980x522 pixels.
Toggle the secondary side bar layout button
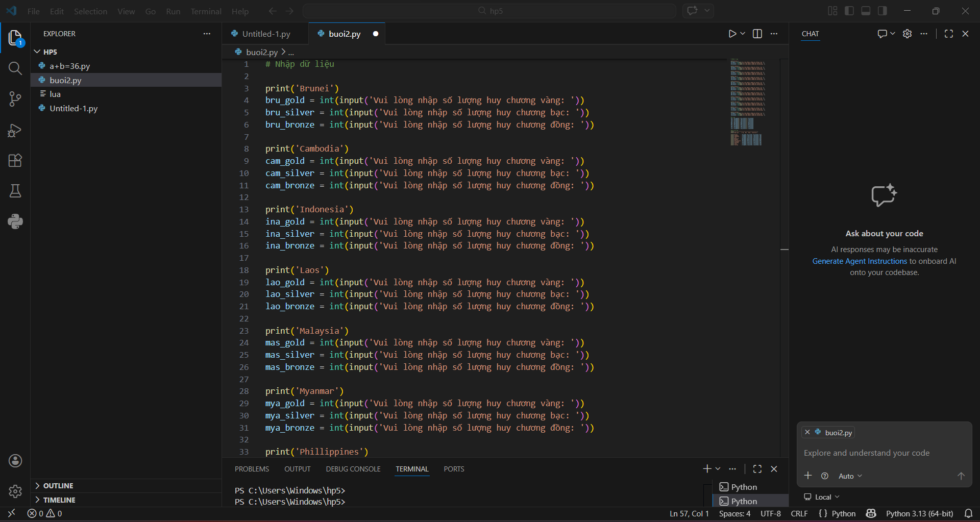882,11
